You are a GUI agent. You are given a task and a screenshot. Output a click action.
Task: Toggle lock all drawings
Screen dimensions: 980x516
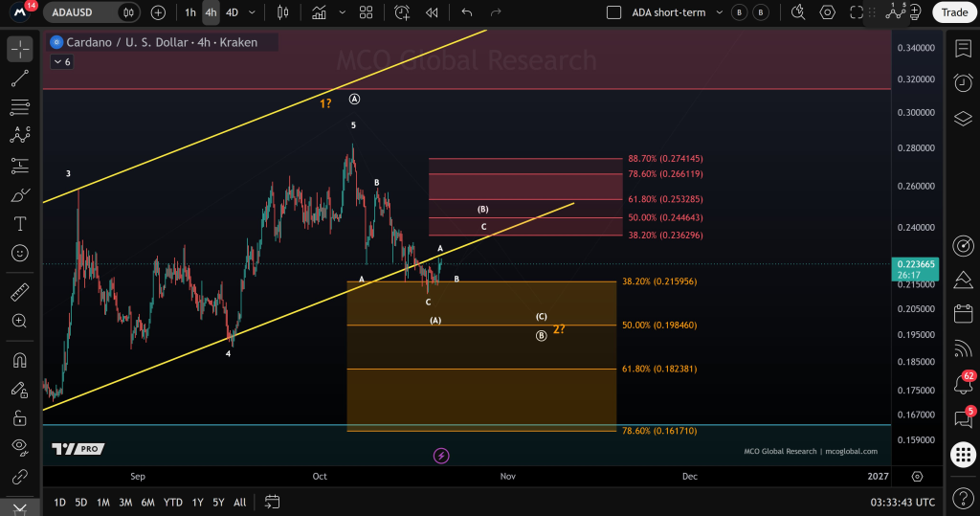coord(20,417)
